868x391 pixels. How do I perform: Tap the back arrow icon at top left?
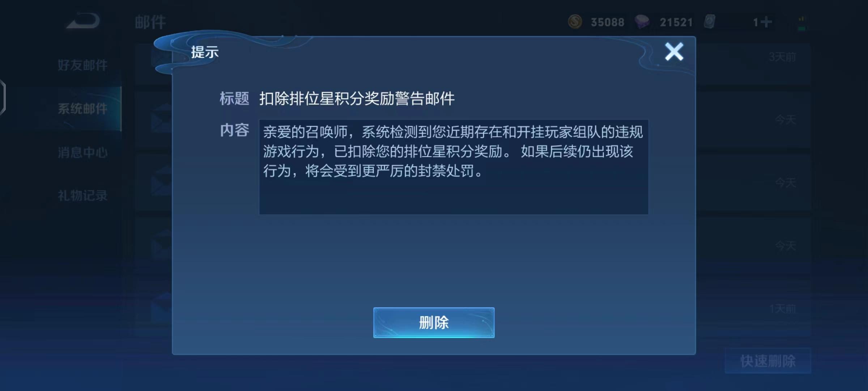coord(83,21)
